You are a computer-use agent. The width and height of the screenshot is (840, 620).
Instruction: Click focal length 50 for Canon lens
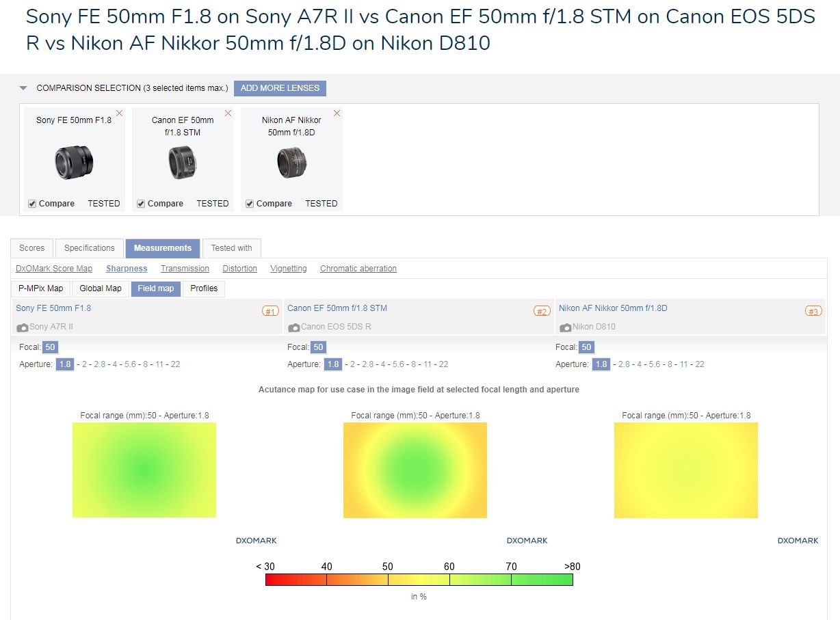tap(318, 347)
